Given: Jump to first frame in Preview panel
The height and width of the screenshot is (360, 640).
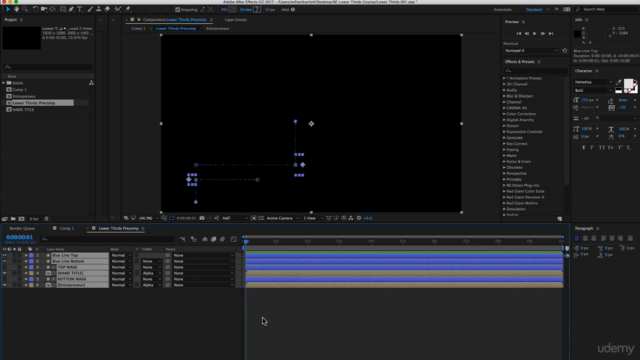Looking at the screenshot, I should (519, 33).
